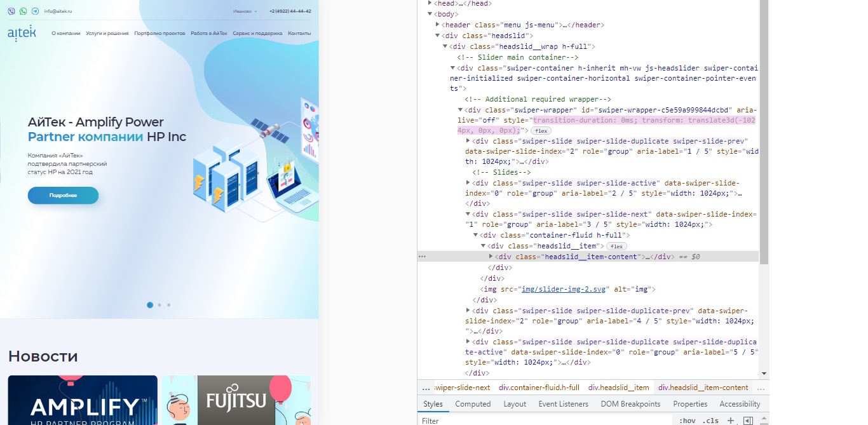Click the aitek logo
The height and width of the screenshot is (425, 868).
click(22, 33)
